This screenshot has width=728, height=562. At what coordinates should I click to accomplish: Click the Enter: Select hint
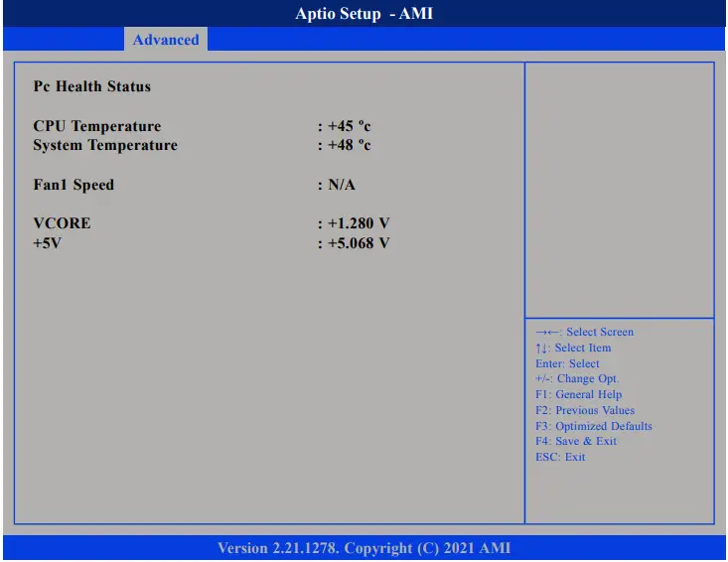tap(567, 363)
